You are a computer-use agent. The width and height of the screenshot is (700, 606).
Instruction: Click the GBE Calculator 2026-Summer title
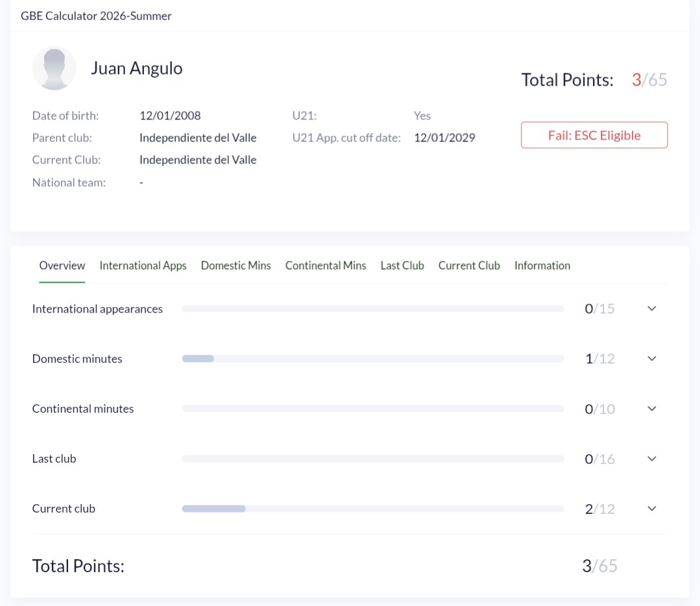96,16
